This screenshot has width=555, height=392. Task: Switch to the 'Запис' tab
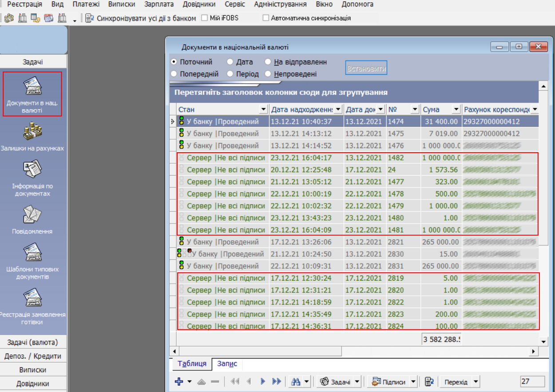pos(227,364)
